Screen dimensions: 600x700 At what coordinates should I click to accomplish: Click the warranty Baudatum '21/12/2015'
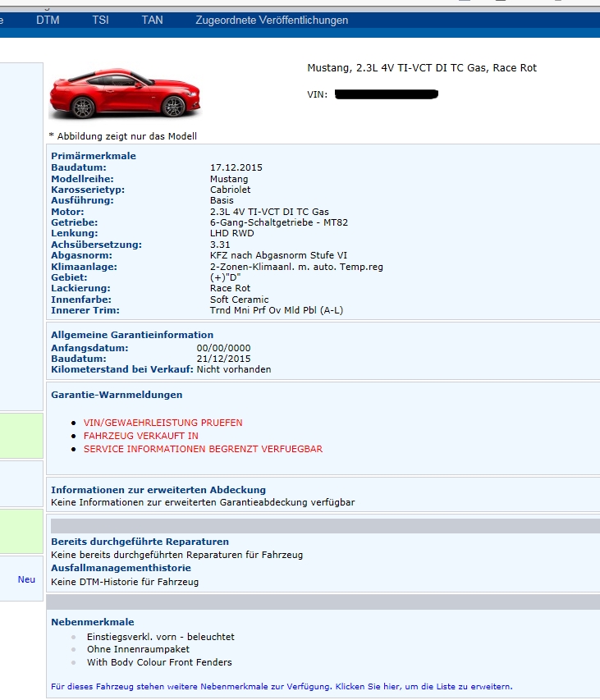223,359
